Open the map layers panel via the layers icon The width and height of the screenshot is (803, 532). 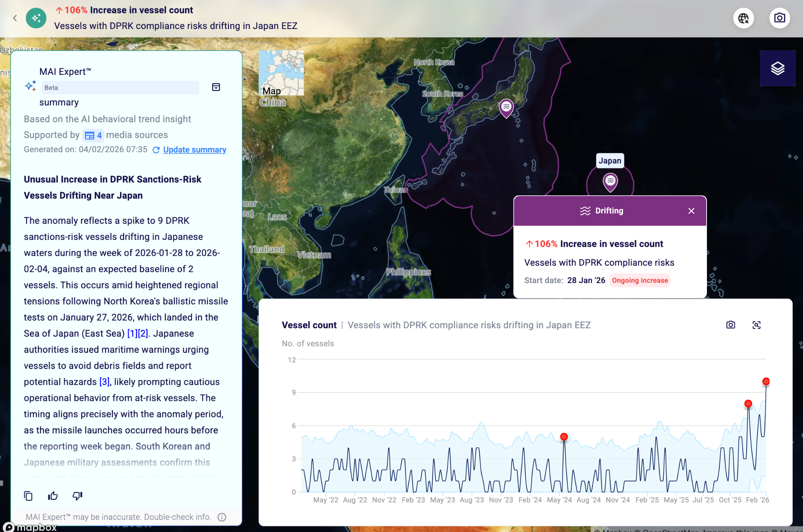click(778, 68)
